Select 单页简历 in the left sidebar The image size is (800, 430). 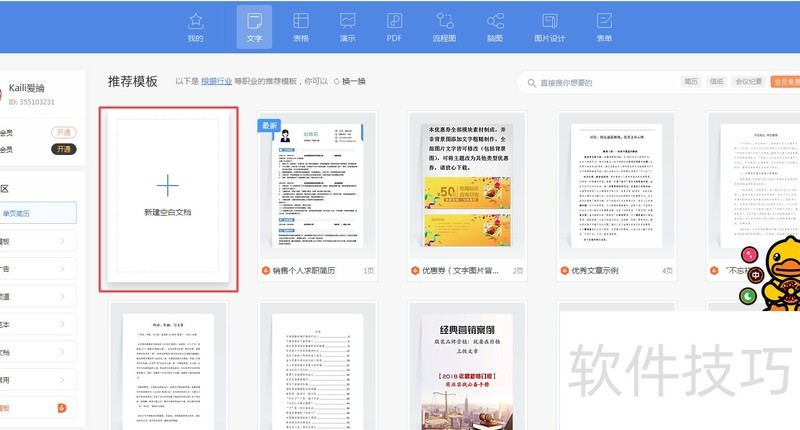tap(40, 213)
